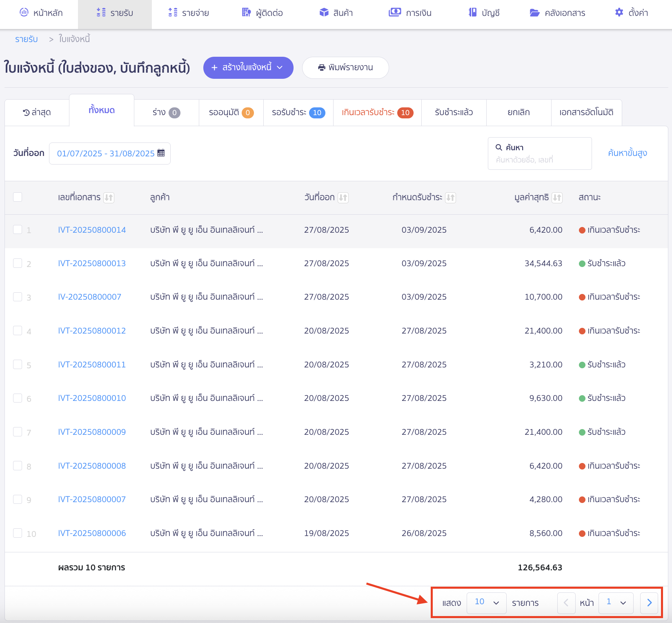Select checkbox for invoice IV-20250800007
The image size is (672, 623).
coord(18,297)
